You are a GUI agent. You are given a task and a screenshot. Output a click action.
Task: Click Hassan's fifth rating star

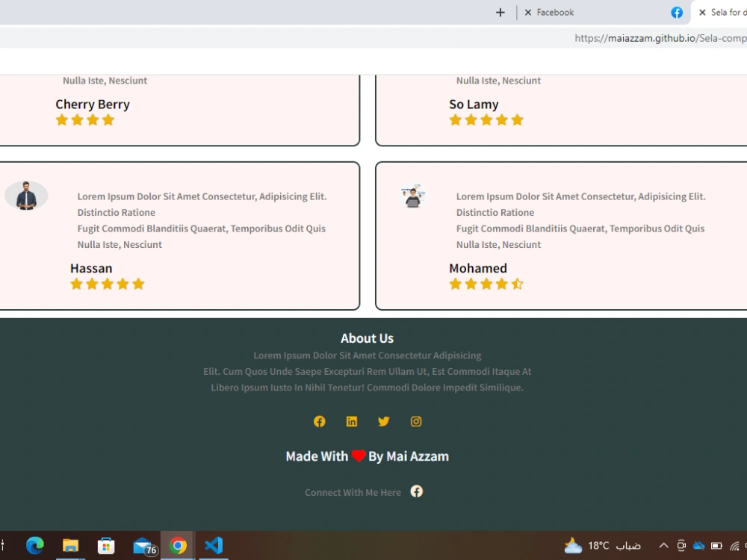pyautogui.click(x=138, y=284)
